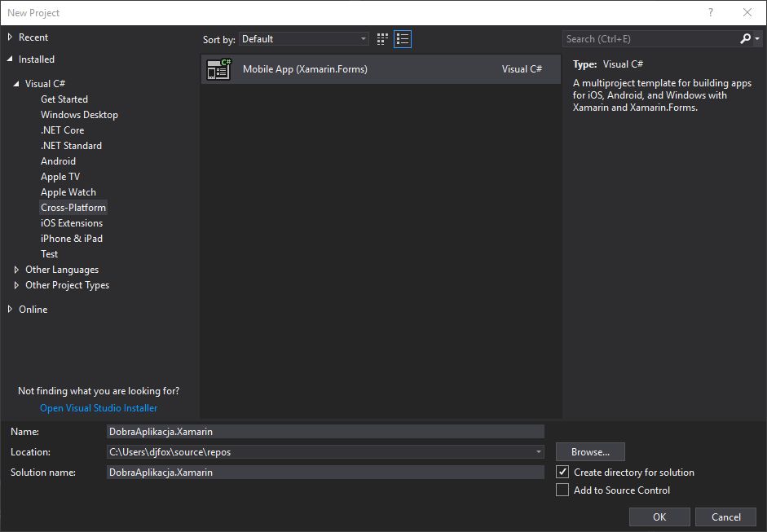Enable Add to Source Control
This screenshot has width=767, height=532.
pyautogui.click(x=562, y=490)
